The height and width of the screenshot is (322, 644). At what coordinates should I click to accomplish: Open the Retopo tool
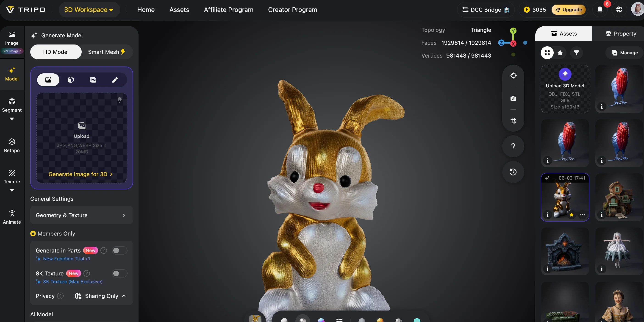(12, 145)
